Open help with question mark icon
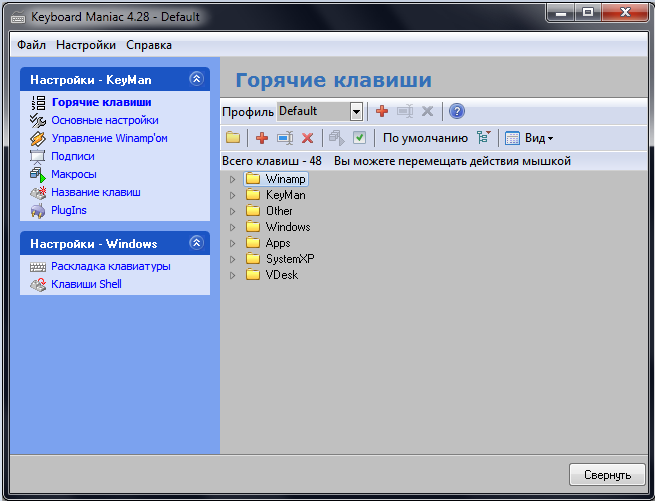The width and height of the screenshot is (655, 501). point(457,111)
